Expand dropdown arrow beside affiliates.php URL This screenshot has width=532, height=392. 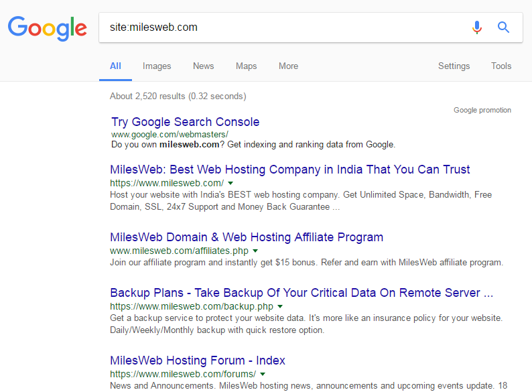coord(255,251)
